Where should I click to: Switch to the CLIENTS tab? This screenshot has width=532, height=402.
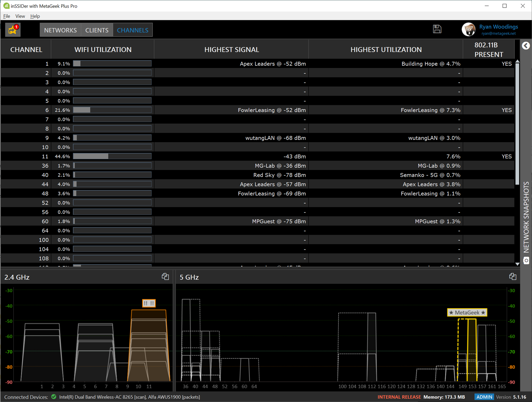click(x=96, y=30)
